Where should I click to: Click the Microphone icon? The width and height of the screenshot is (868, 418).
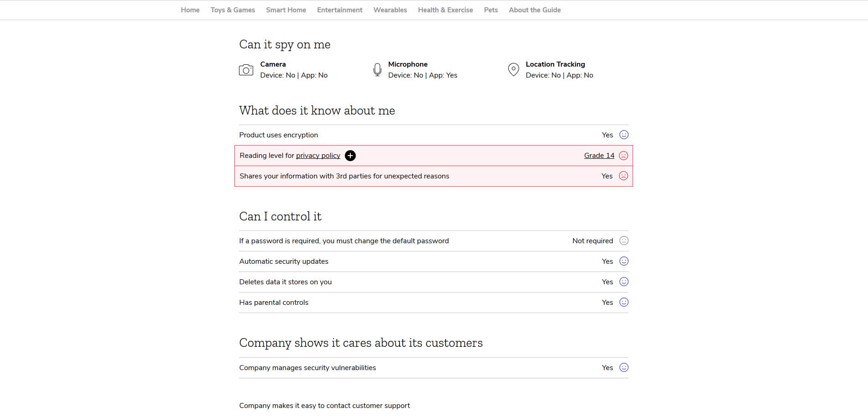pos(377,70)
